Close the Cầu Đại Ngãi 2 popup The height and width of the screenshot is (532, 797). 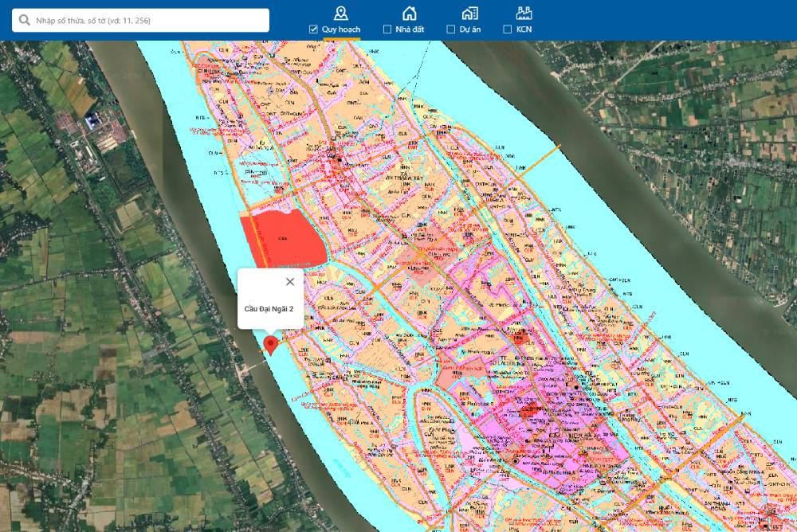[290, 281]
